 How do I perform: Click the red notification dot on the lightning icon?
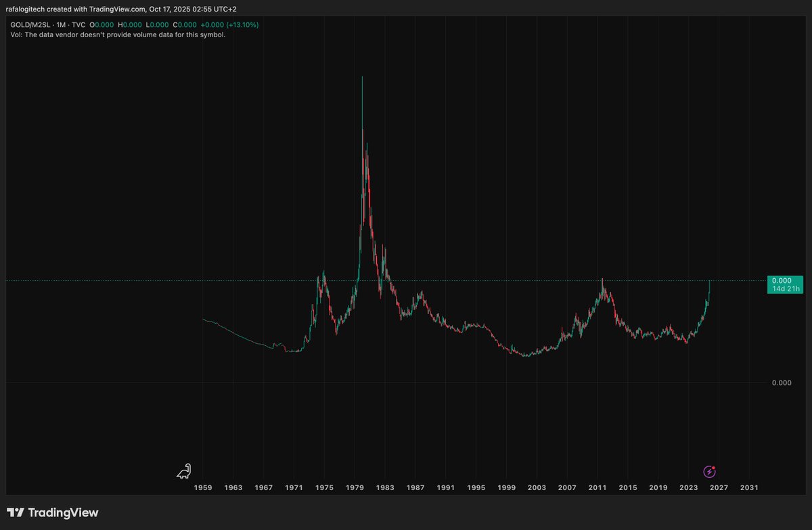[714, 467]
